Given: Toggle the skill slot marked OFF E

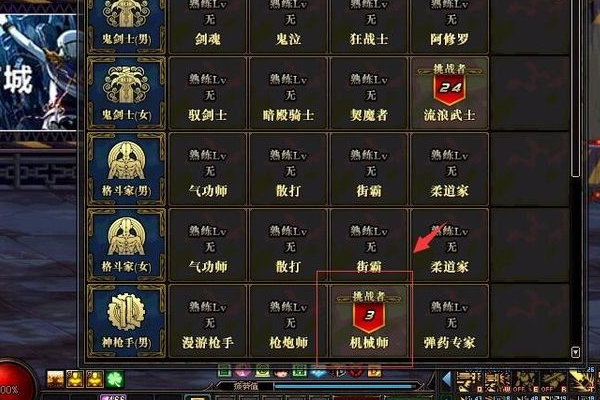Looking at the screenshot, I should coord(525,382).
